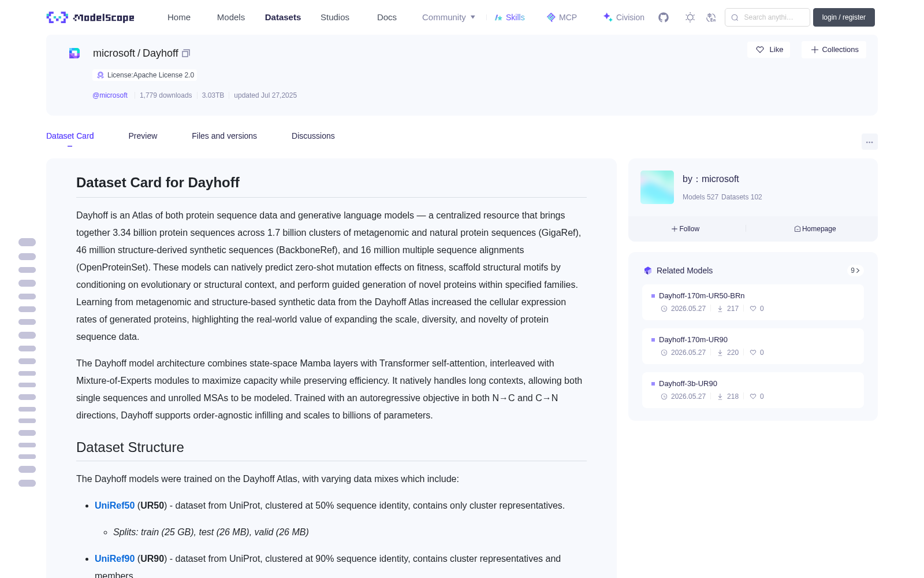The image size is (924, 578).
Task: Switch to Files and versions tab
Action: 224,136
